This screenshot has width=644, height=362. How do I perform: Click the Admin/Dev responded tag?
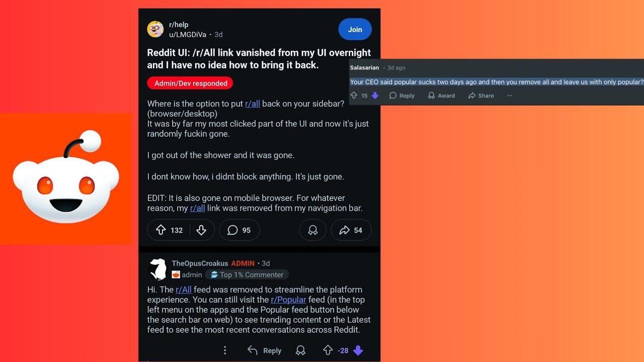[x=190, y=83]
